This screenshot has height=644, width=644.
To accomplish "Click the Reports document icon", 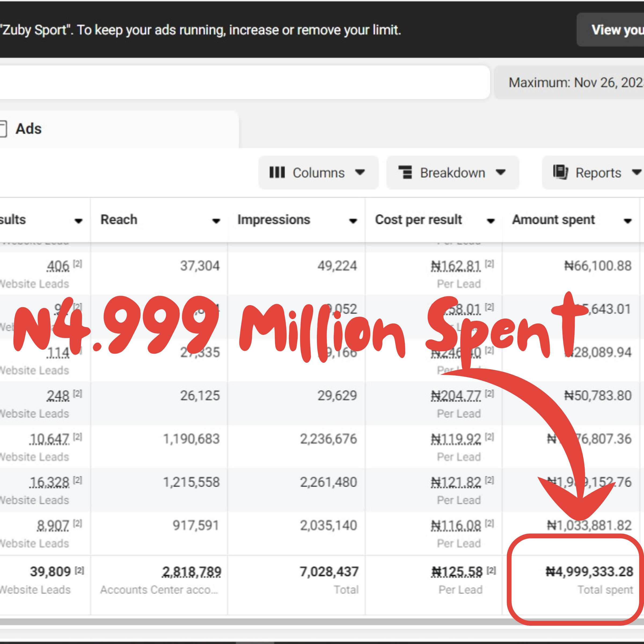I will (x=560, y=172).
